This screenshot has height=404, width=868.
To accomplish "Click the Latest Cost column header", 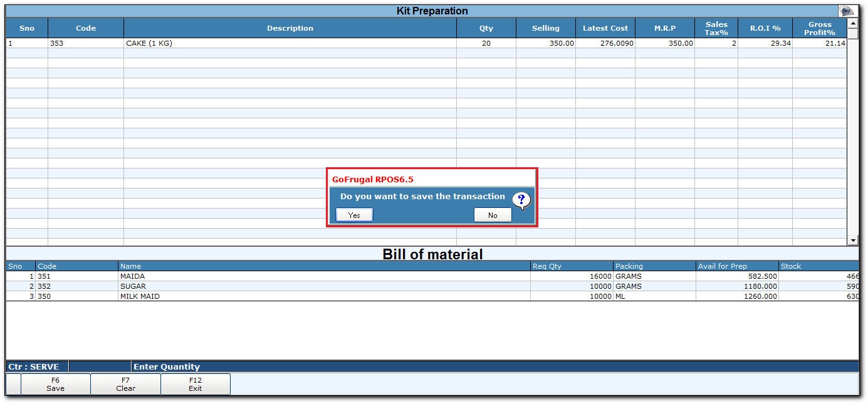I will click(x=605, y=28).
